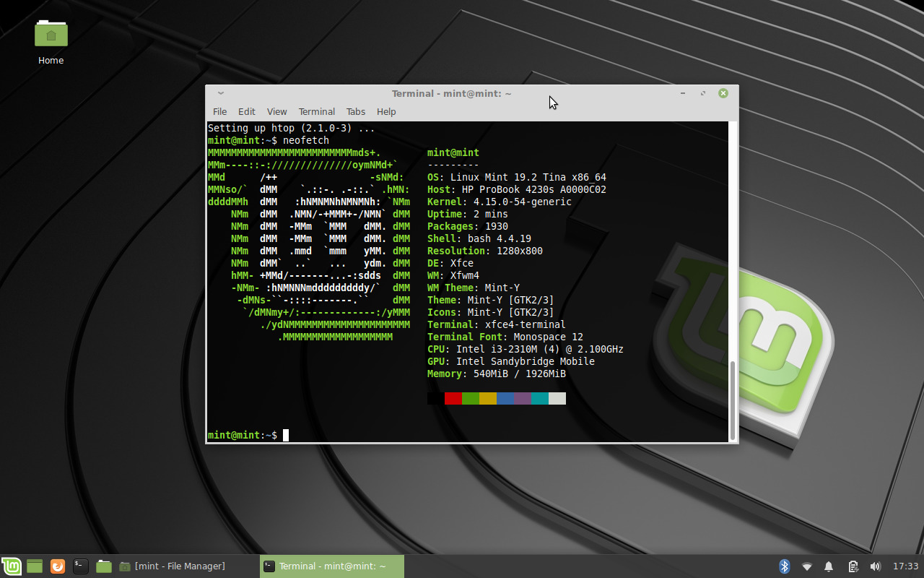
Task: Click the 'Uptime: 2 mins' line
Action: [468, 214]
